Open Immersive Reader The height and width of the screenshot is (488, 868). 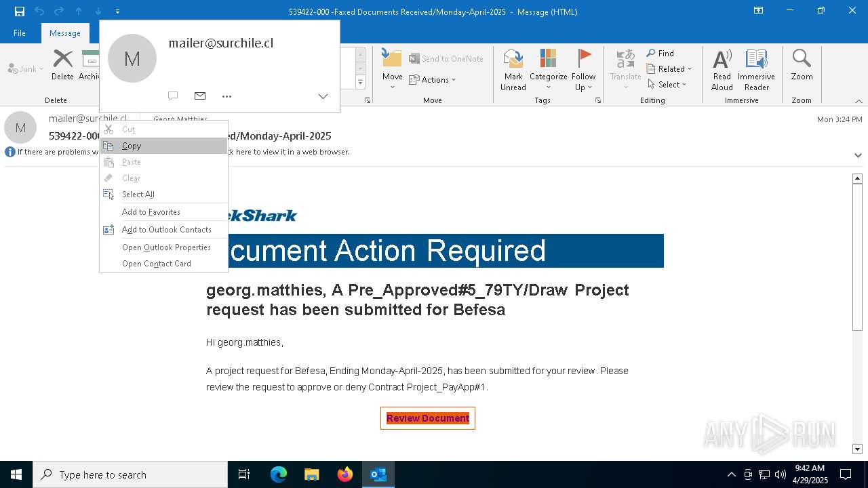(756, 69)
